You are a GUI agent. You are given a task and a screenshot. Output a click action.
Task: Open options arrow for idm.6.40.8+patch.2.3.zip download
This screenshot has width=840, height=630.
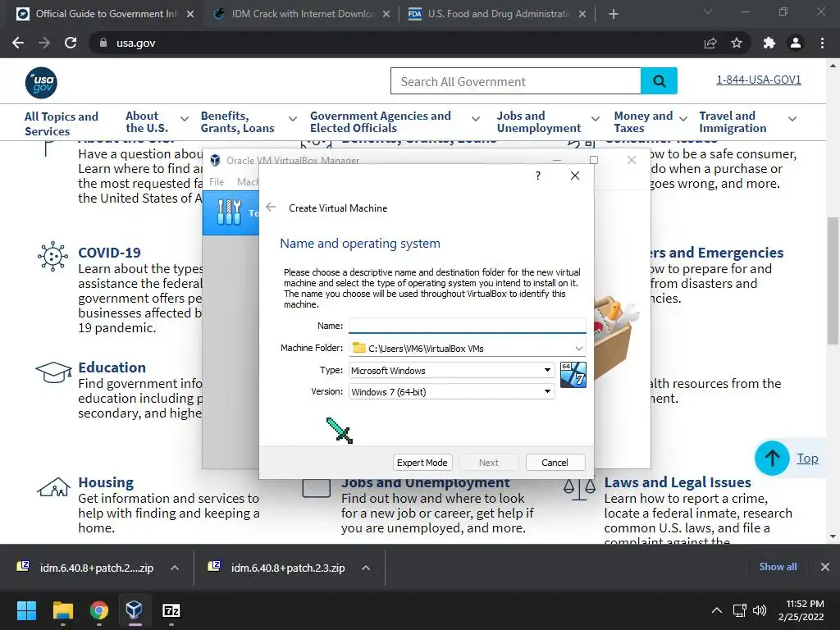pyautogui.click(x=365, y=568)
